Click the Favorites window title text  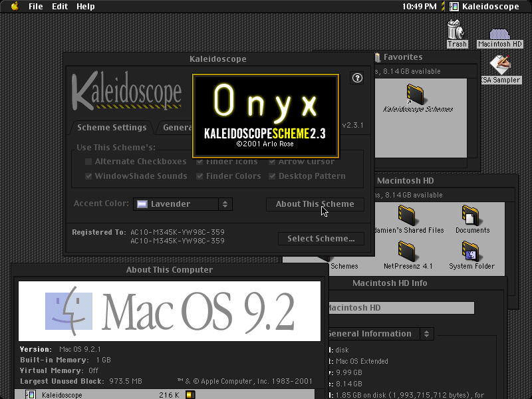pyautogui.click(x=403, y=57)
